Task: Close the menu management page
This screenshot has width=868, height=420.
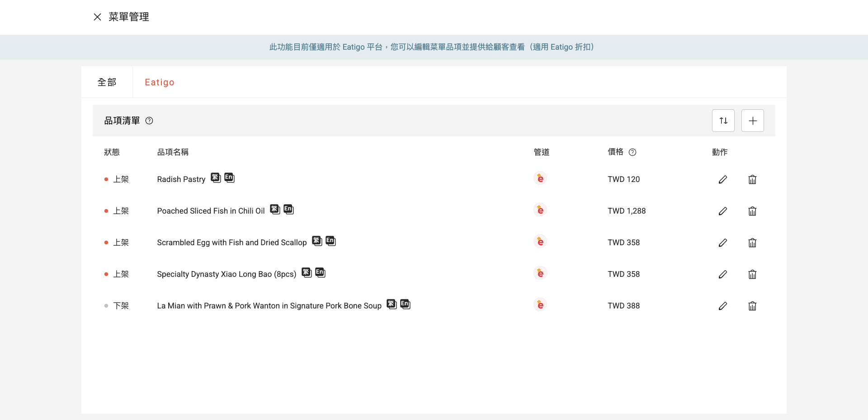Action: tap(97, 17)
